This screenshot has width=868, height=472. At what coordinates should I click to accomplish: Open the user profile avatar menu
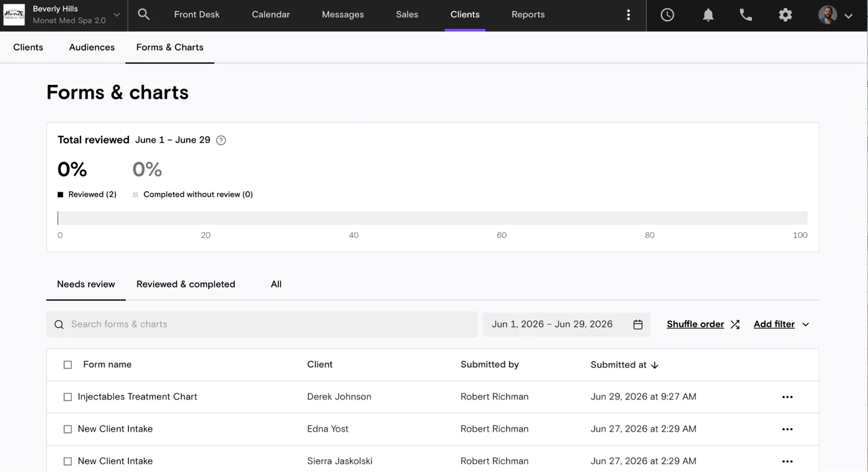pos(835,15)
